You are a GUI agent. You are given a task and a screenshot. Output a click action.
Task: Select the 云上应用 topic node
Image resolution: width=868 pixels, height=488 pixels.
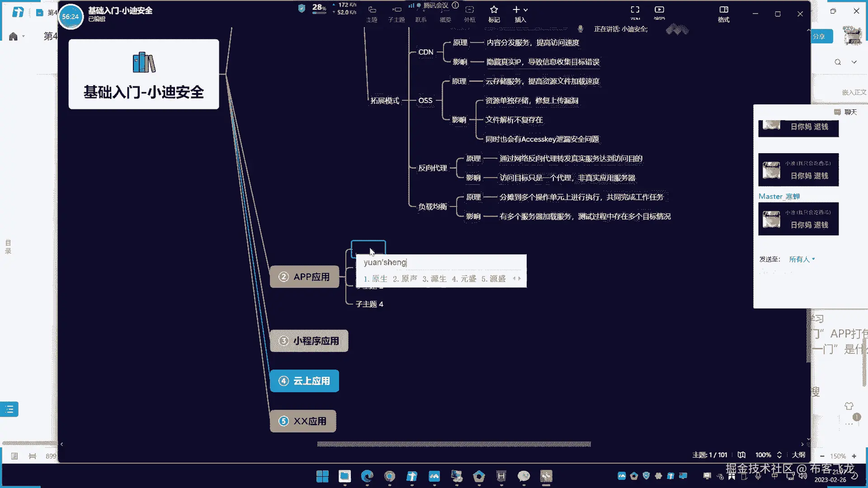[304, 381]
